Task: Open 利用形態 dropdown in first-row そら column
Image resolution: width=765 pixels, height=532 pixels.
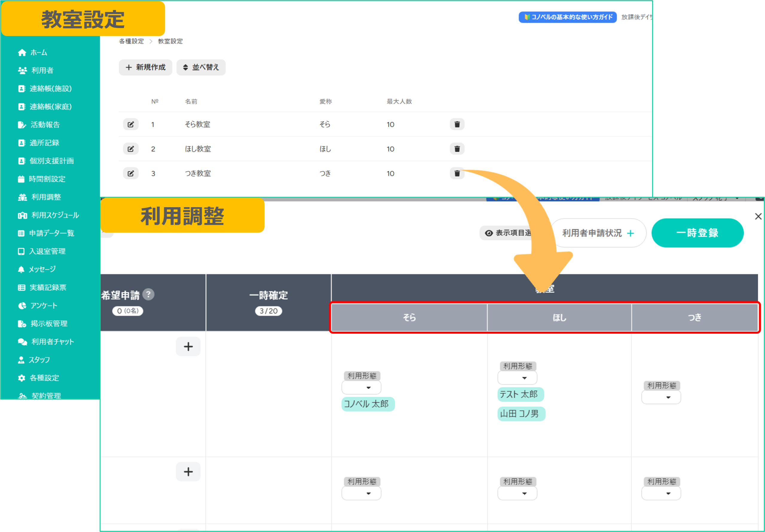Action: coord(362,388)
